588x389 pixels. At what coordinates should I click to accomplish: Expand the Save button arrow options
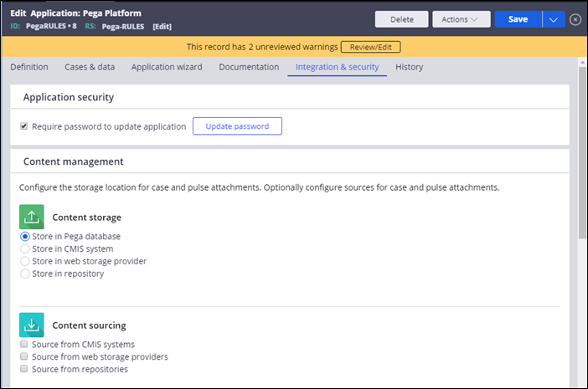click(554, 19)
